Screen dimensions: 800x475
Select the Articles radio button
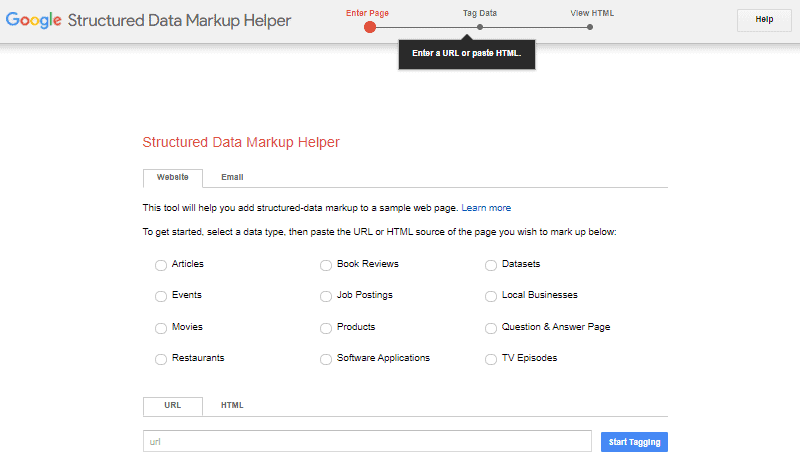click(161, 265)
